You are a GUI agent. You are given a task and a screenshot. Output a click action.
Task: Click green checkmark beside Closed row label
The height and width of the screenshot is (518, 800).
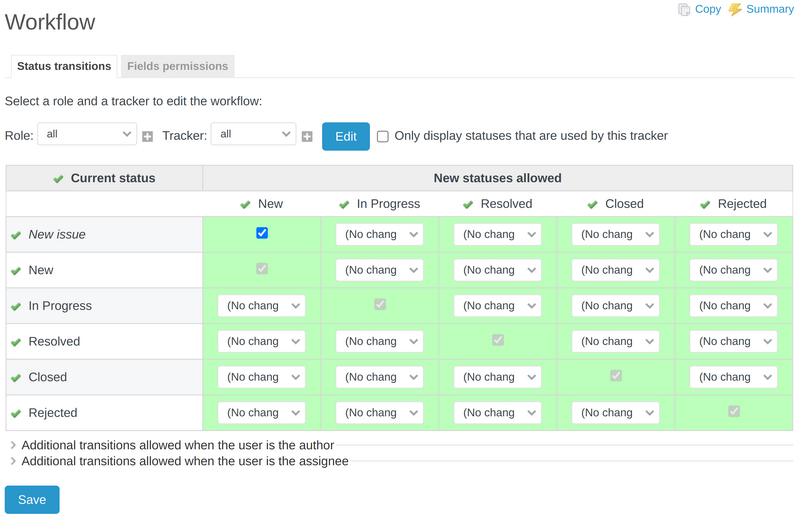[16, 378]
